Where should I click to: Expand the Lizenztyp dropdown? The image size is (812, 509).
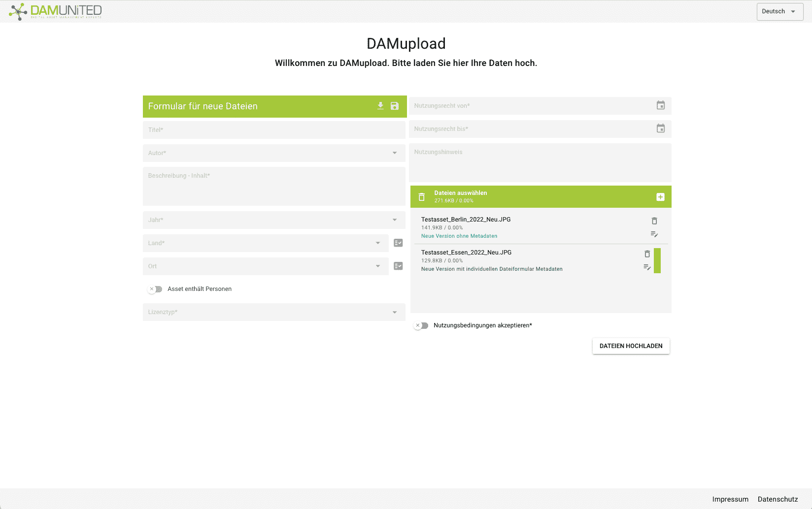click(395, 312)
